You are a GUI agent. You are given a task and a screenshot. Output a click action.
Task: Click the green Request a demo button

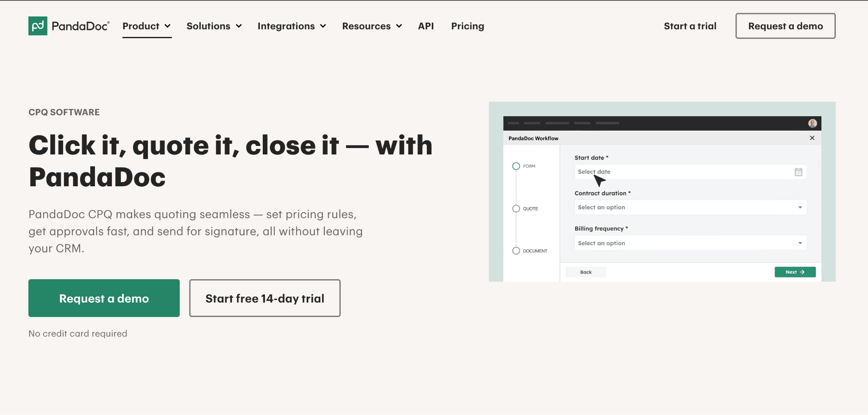(x=104, y=298)
